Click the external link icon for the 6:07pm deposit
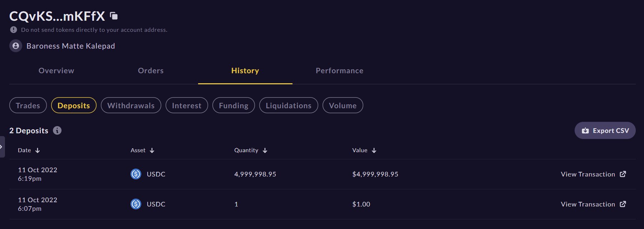 (623, 204)
